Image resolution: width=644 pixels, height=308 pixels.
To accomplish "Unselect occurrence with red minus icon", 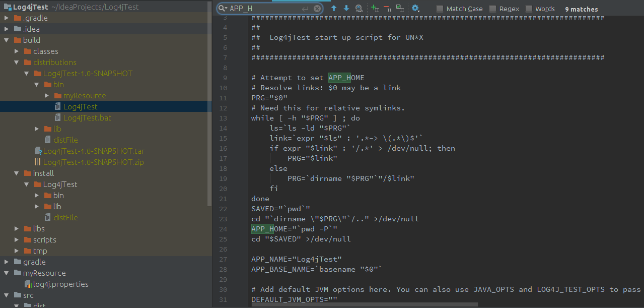I will 387,9.
